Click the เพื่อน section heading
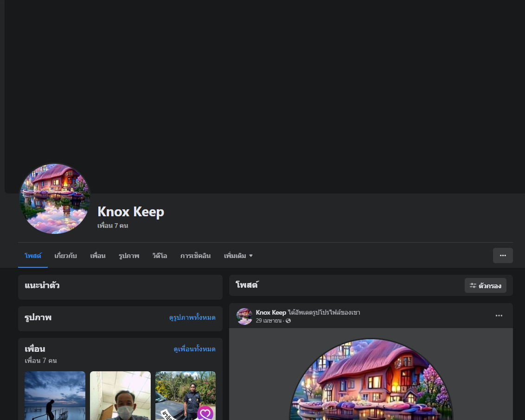The image size is (525, 420). (35, 349)
